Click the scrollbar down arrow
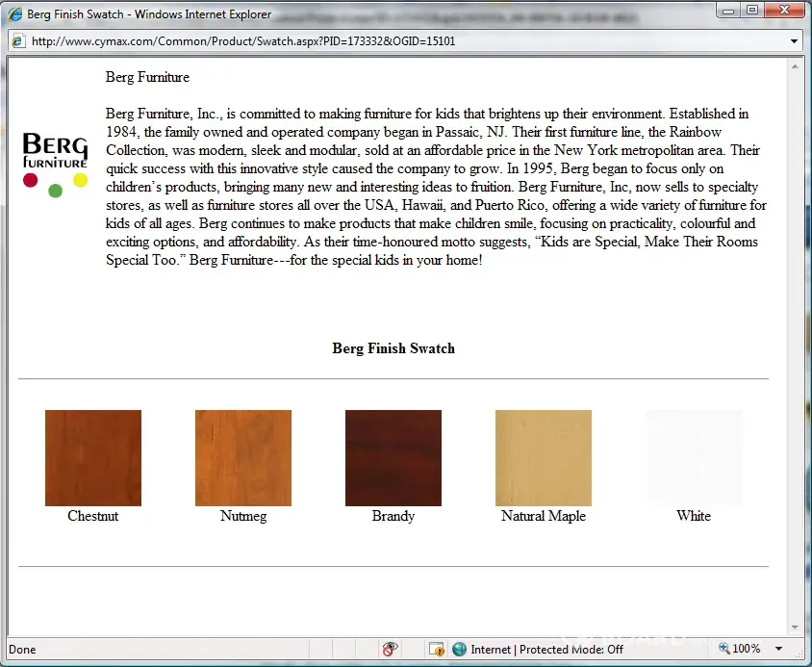Screen dimensions: 812x667 click(795, 627)
